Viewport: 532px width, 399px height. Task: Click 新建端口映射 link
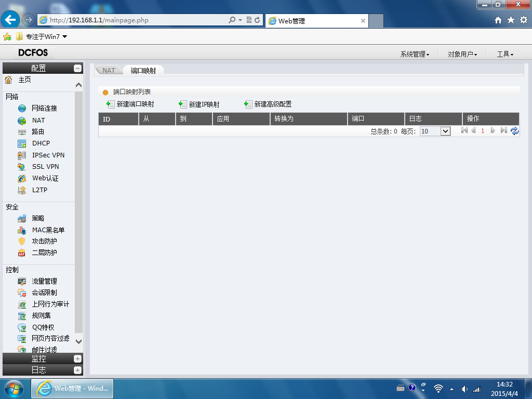point(130,104)
